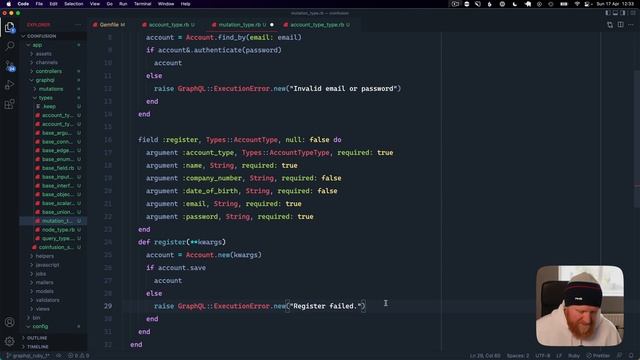Open the Apple menu
The width and height of the screenshot is (640, 360).
click(x=9, y=4)
